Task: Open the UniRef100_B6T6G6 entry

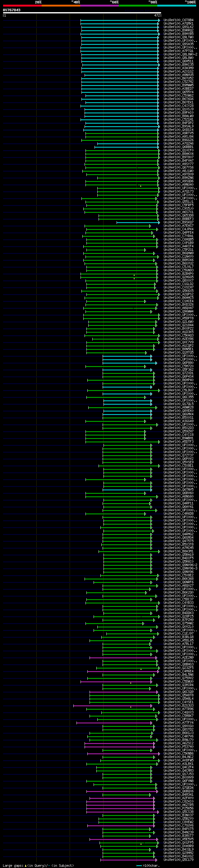Action: 178,99
